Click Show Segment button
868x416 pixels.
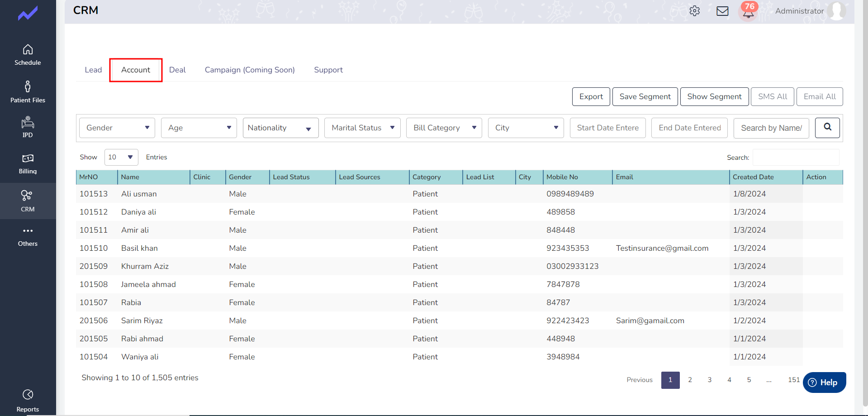point(714,96)
